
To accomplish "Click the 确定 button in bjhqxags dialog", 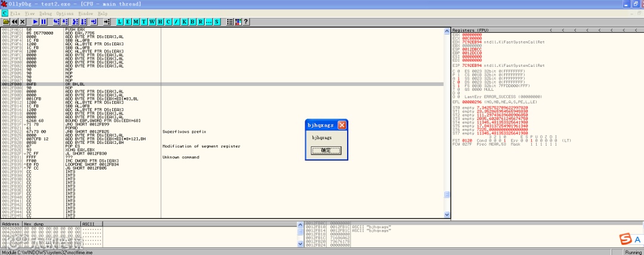I will (326, 150).
